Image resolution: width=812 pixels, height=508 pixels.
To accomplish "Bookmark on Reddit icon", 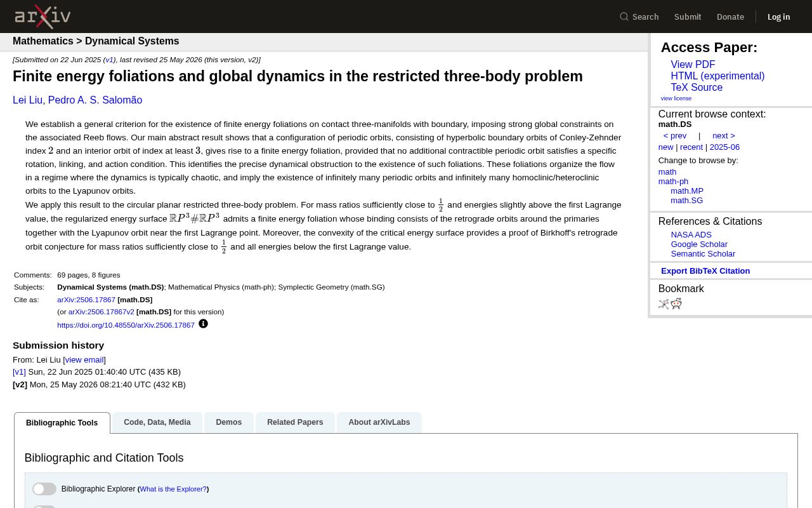I will [676, 304].
